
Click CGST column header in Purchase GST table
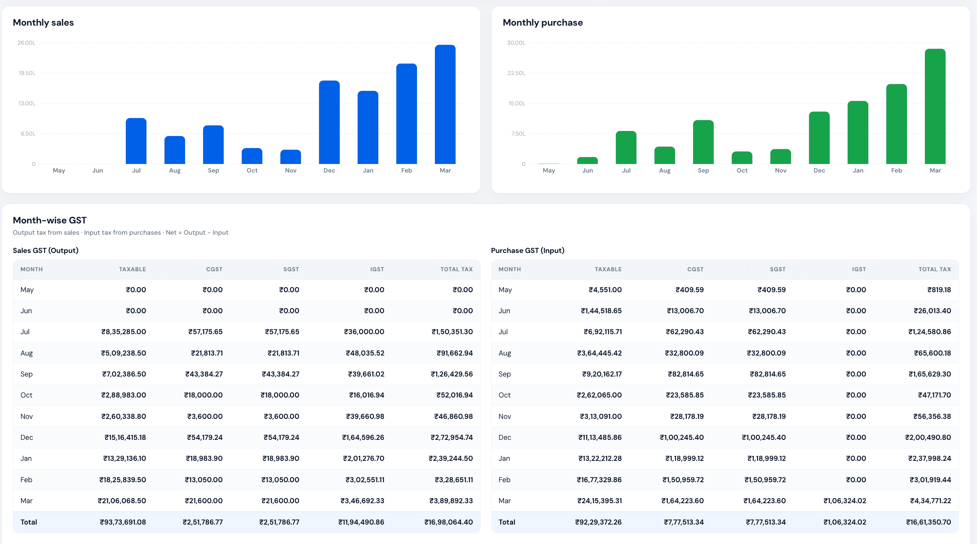pos(695,269)
